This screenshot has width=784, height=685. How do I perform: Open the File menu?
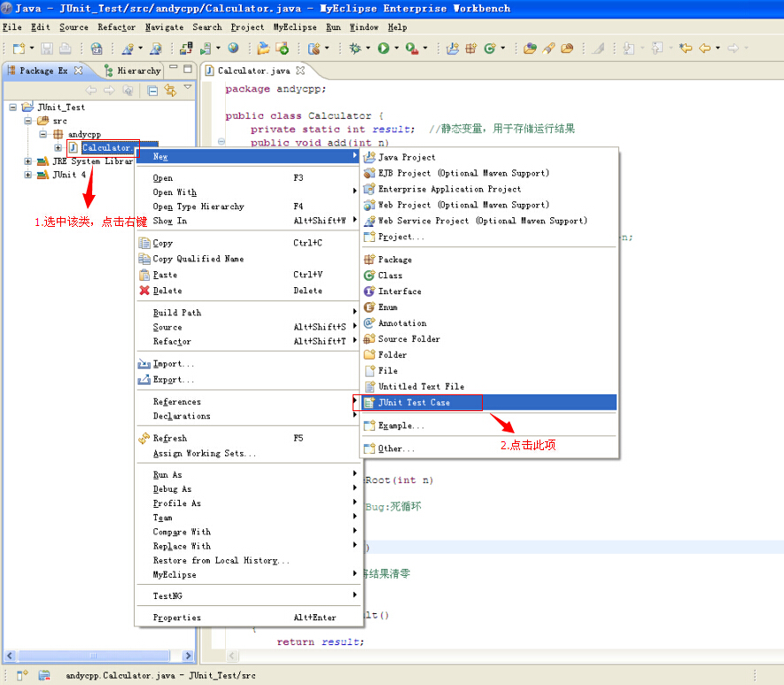[x=12, y=27]
